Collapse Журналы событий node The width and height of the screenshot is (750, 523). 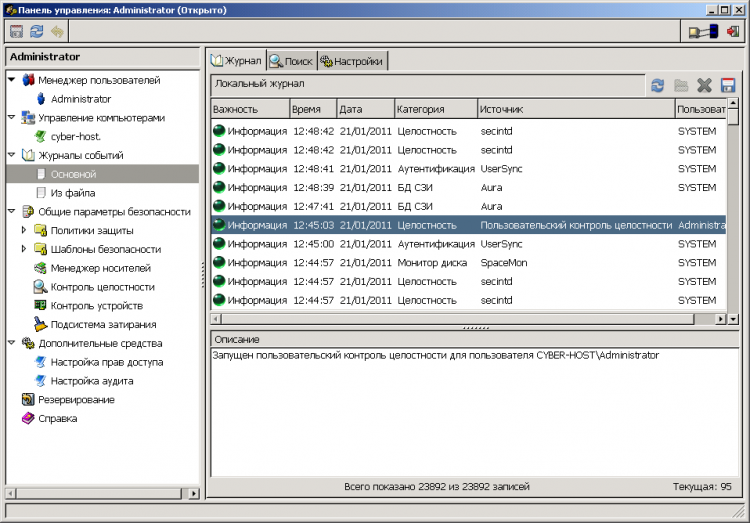pyautogui.click(x=11, y=155)
